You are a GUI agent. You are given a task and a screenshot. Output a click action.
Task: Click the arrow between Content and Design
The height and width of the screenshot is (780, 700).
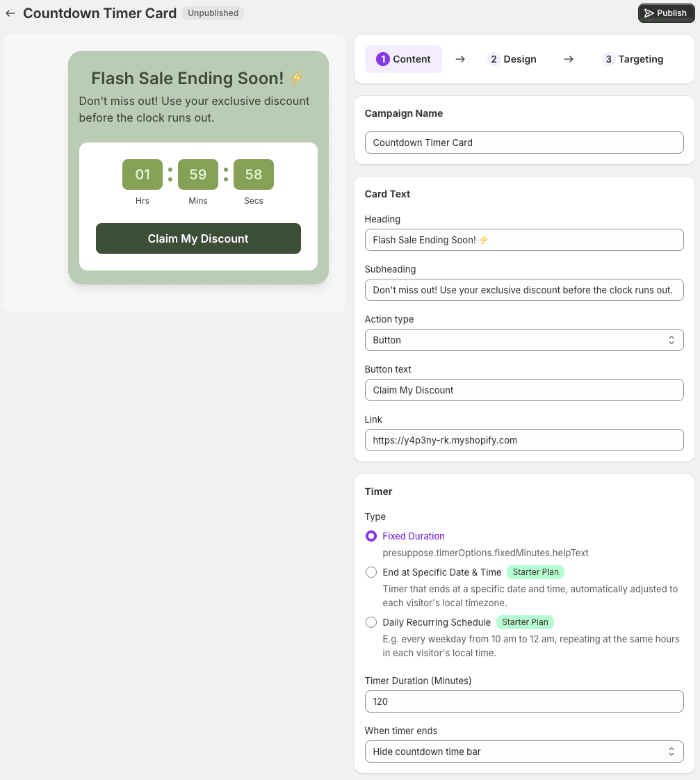460,59
